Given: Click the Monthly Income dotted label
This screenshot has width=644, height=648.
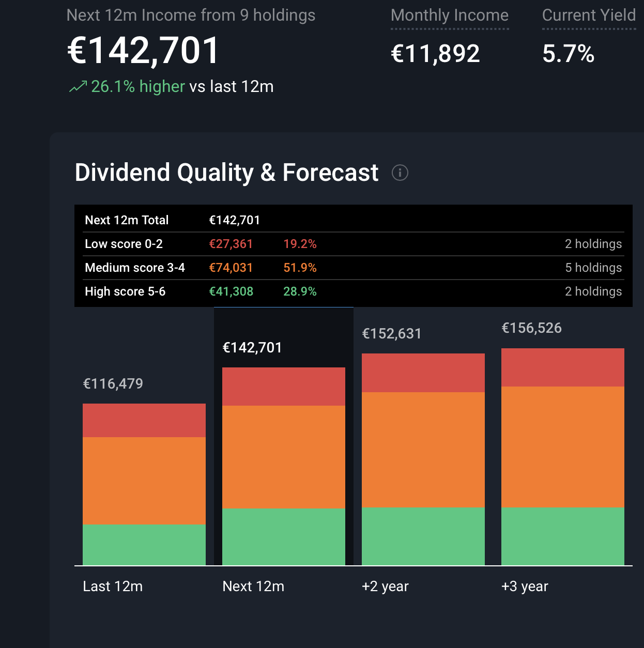Looking at the screenshot, I should point(449,16).
